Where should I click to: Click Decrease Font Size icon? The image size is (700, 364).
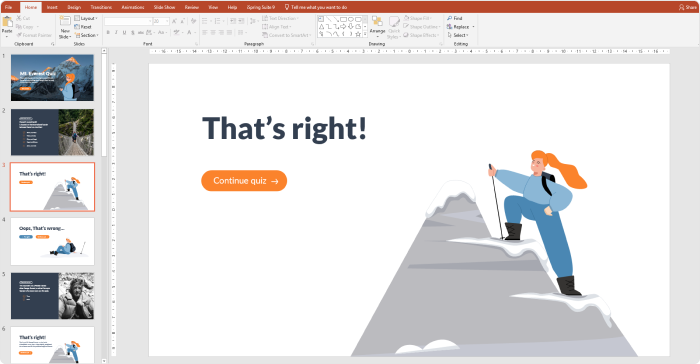(x=183, y=21)
